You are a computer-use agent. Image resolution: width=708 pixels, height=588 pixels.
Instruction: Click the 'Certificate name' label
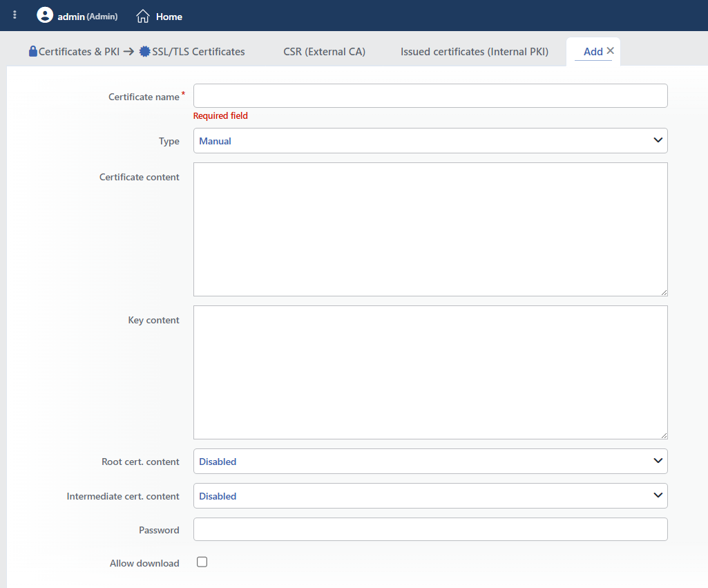(144, 97)
